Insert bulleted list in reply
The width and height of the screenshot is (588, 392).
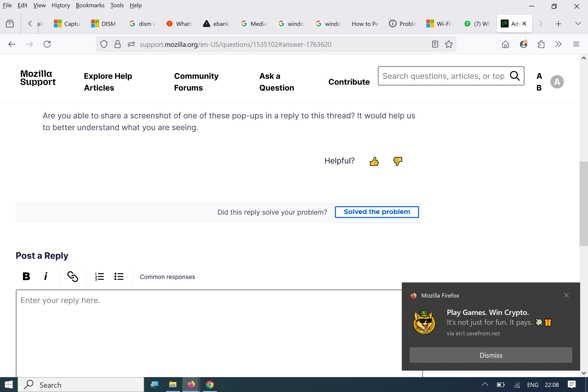pos(119,277)
